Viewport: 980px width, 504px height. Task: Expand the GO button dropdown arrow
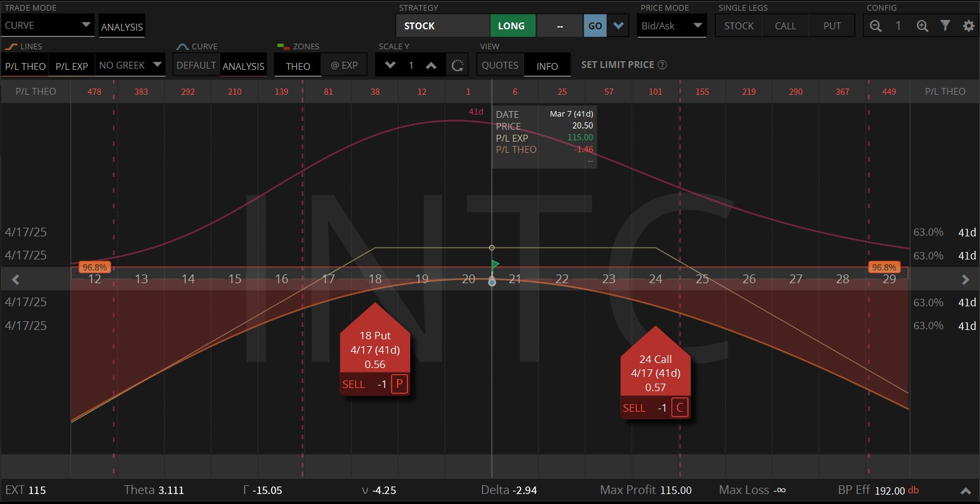pyautogui.click(x=618, y=26)
